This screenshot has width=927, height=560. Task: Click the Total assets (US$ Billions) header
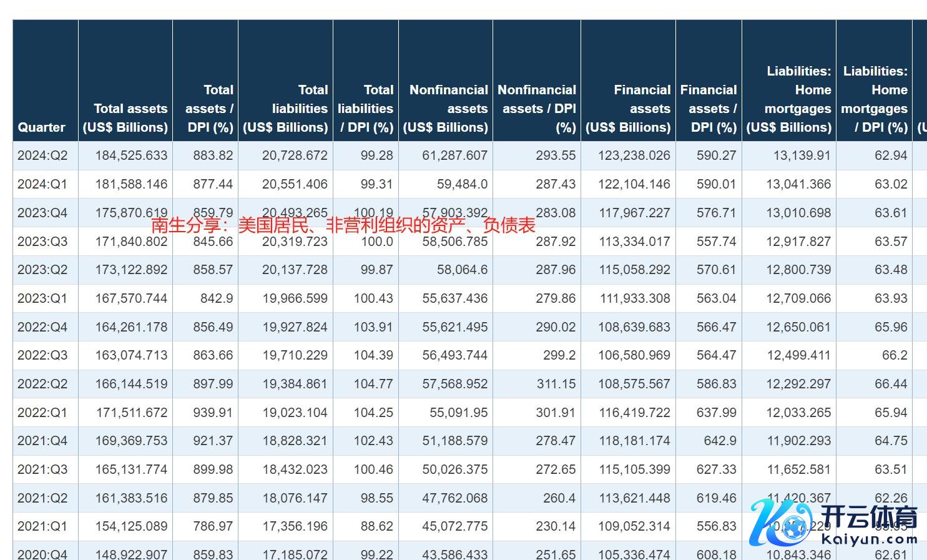[x=125, y=118]
